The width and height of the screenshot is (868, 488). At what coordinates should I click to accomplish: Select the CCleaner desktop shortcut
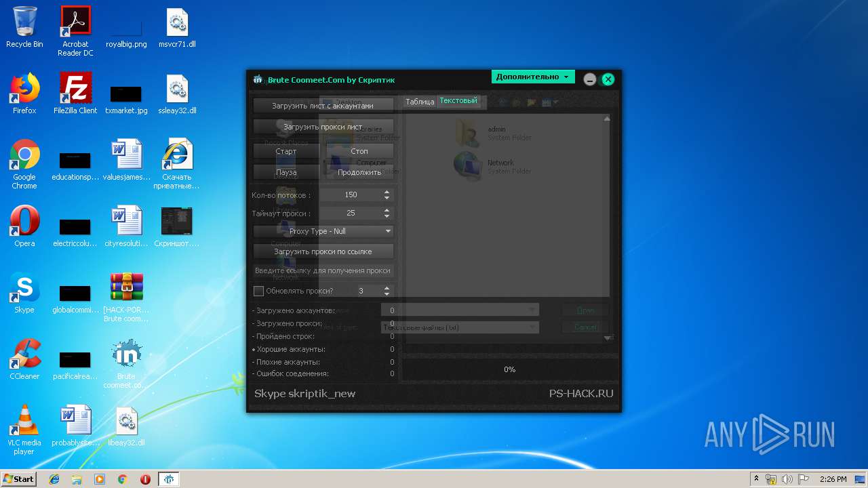[x=24, y=359]
